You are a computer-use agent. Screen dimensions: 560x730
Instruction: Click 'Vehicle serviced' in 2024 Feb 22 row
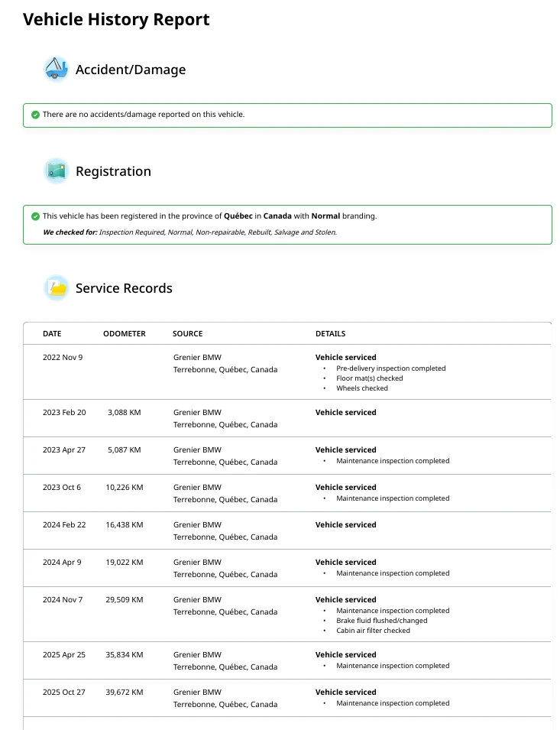point(345,524)
